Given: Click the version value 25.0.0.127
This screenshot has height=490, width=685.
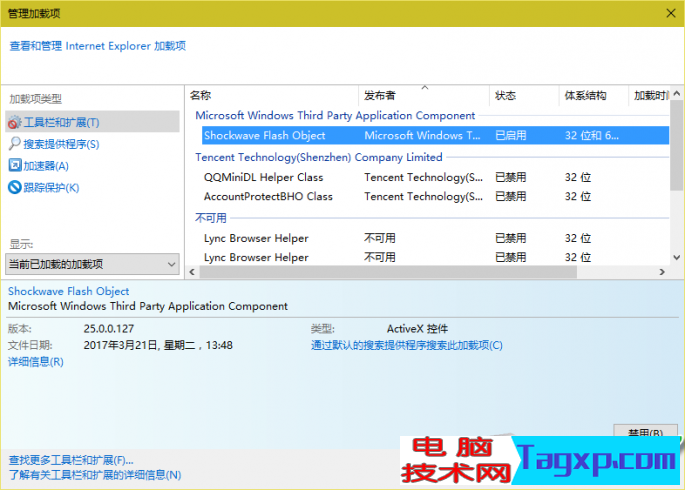Looking at the screenshot, I should click(109, 329).
